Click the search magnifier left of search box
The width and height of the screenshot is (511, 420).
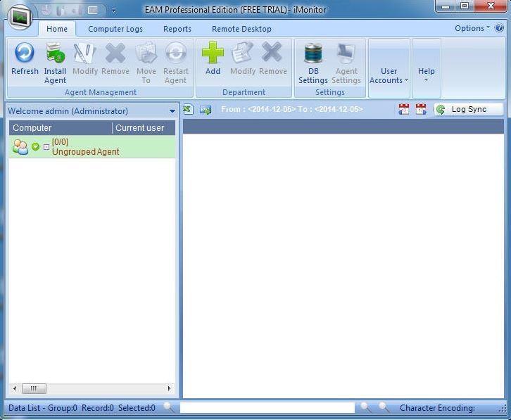[x=168, y=407]
